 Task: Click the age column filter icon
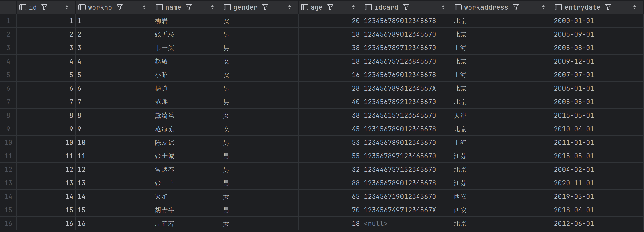330,7
